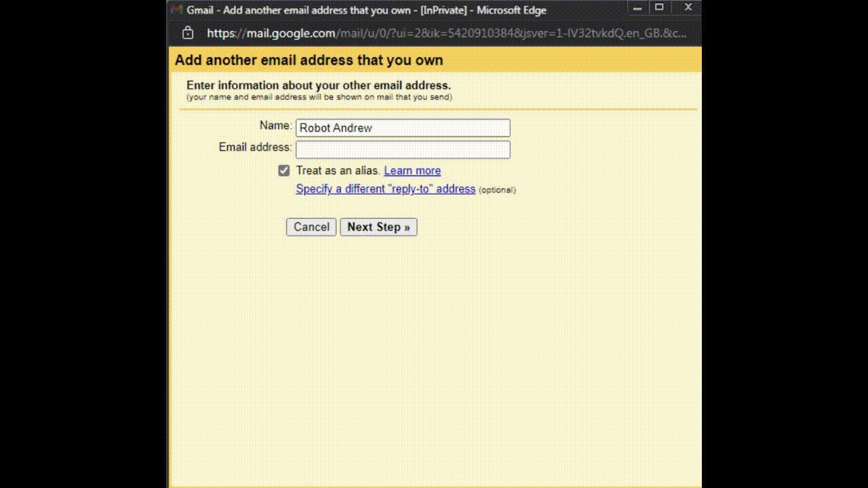
Task: Click the "Enter information about your other email" heading
Action: pyautogui.click(x=319, y=85)
